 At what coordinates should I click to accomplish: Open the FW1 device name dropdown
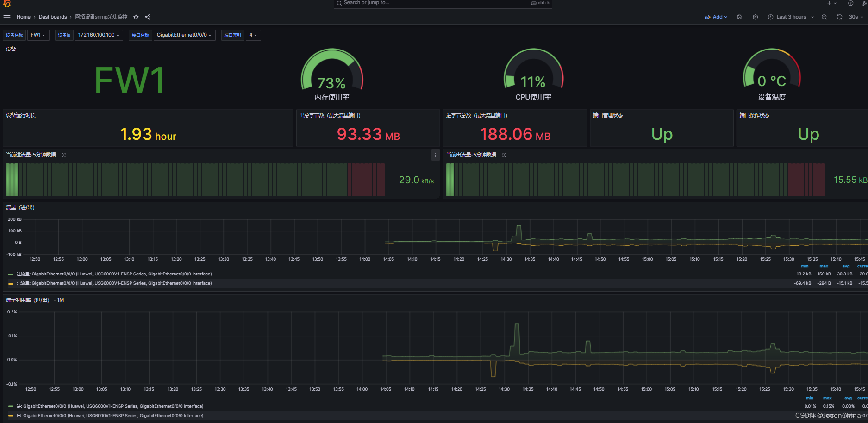(x=38, y=35)
